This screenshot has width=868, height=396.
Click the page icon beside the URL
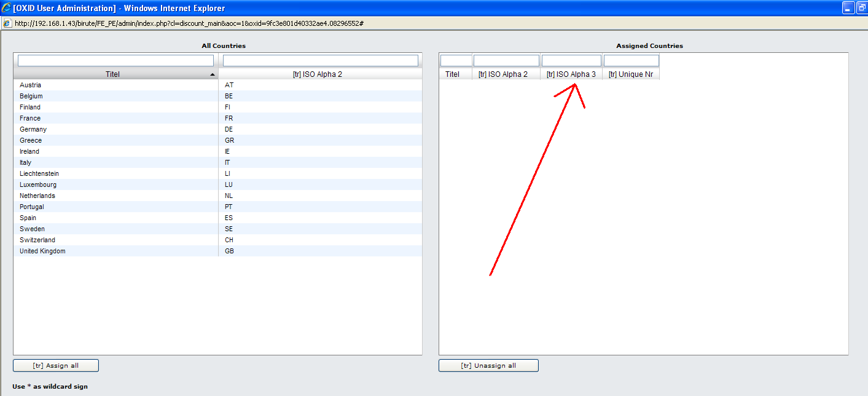tap(7, 23)
